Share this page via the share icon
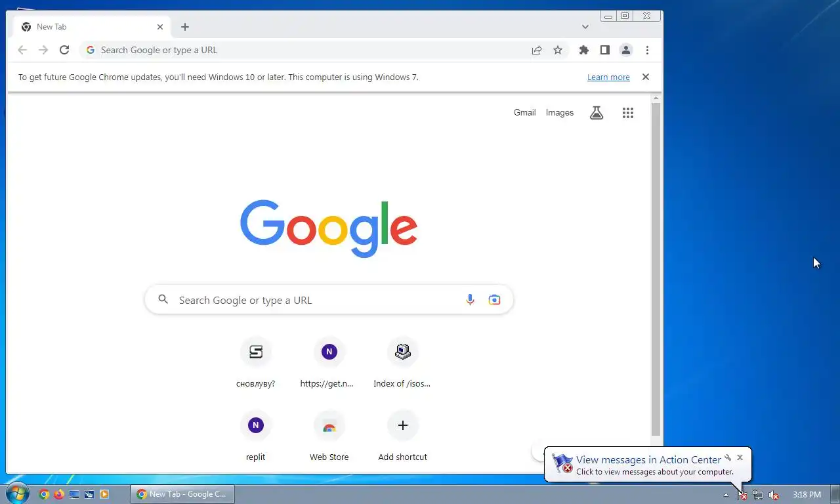 pos(537,50)
